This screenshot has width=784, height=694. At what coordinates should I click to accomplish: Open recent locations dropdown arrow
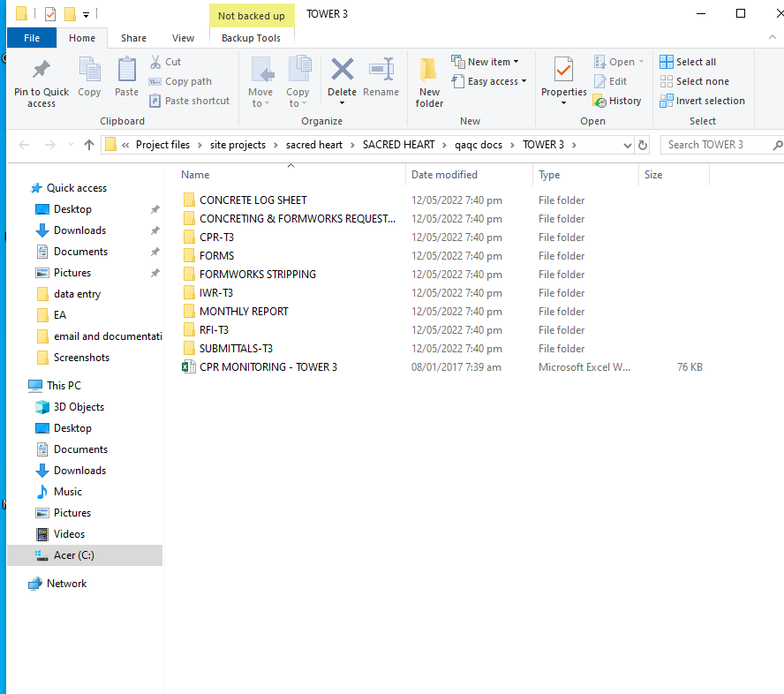coord(71,145)
